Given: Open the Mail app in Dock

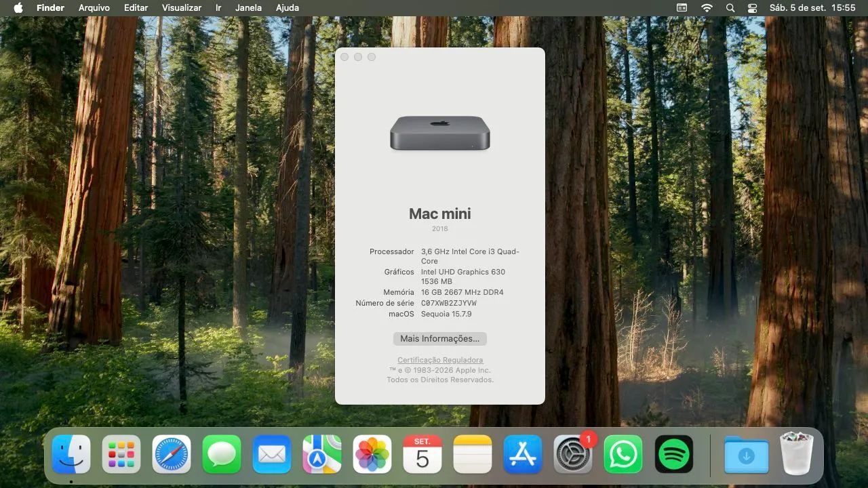Looking at the screenshot, I should (x=272, y=454).
